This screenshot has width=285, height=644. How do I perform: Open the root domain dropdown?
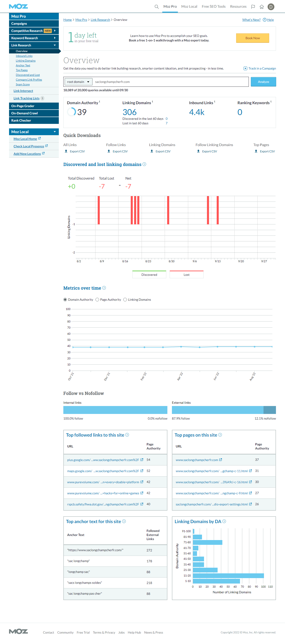click(78, 82)
